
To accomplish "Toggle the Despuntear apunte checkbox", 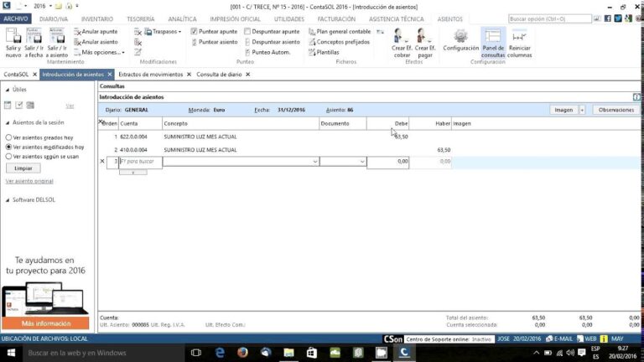I will point(247,32).
